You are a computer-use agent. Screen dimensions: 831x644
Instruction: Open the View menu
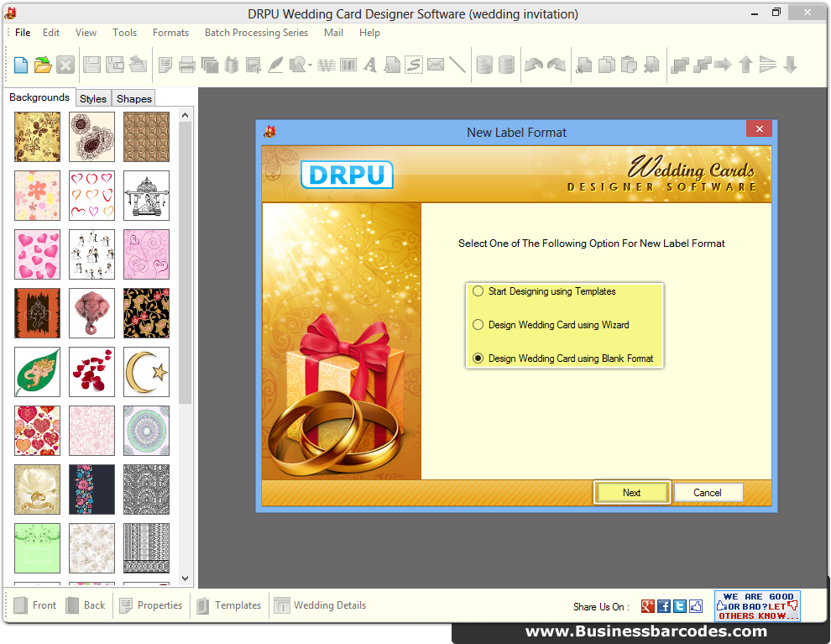pyautogui.click(x=86, y=33)
